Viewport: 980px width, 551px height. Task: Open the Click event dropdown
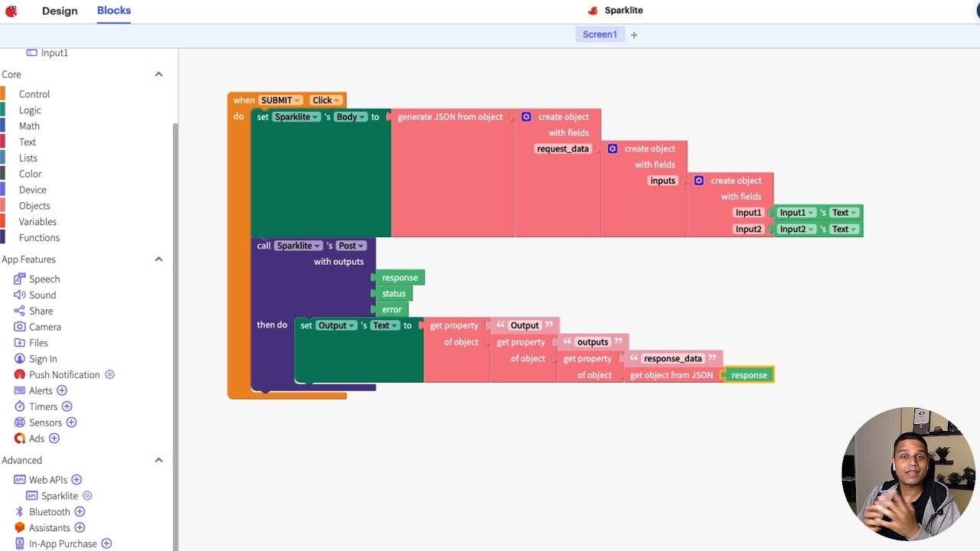coord(325,100)
